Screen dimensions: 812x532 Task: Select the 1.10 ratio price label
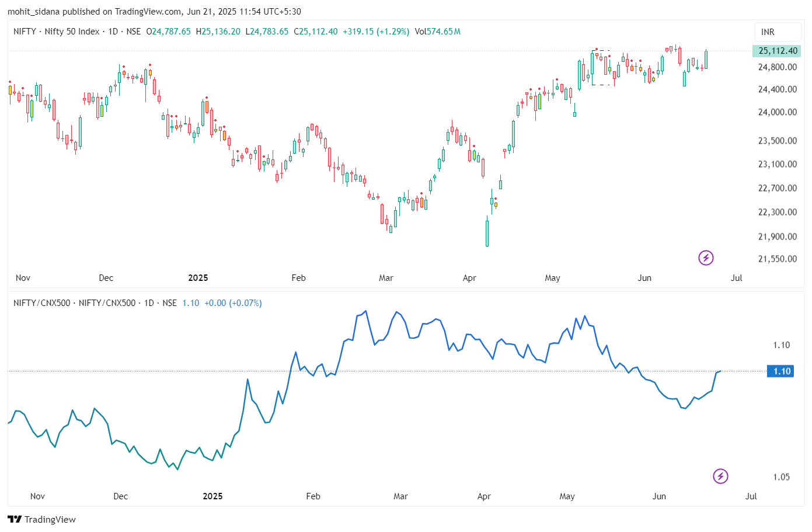tap(781, 371)
